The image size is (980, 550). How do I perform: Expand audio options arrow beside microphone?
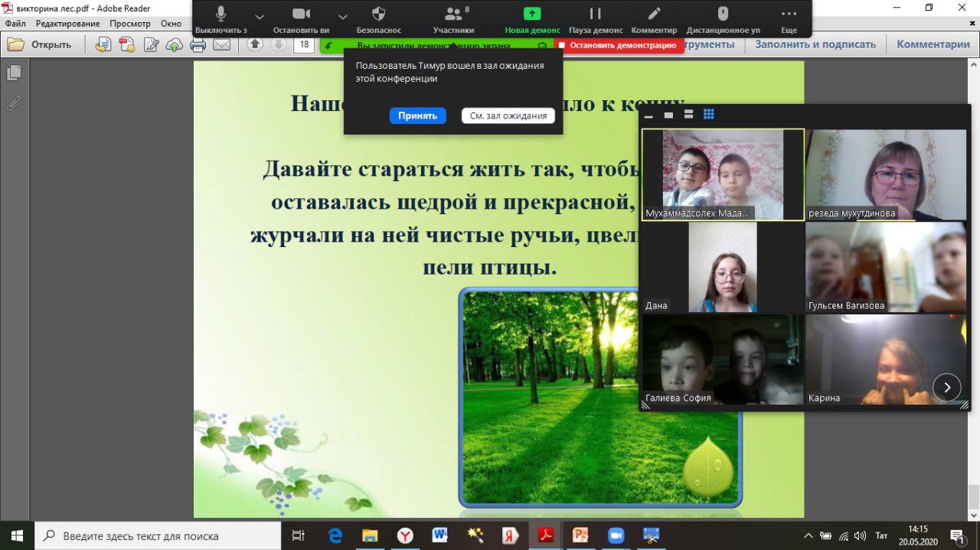coord(259,16)
